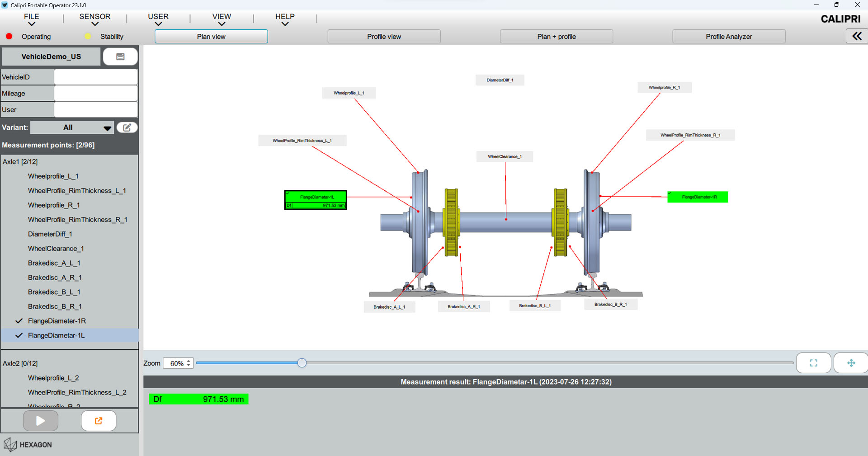868x456 pixels.
Task: Switch to Plan view tab
Action: (x=211, y=37)
